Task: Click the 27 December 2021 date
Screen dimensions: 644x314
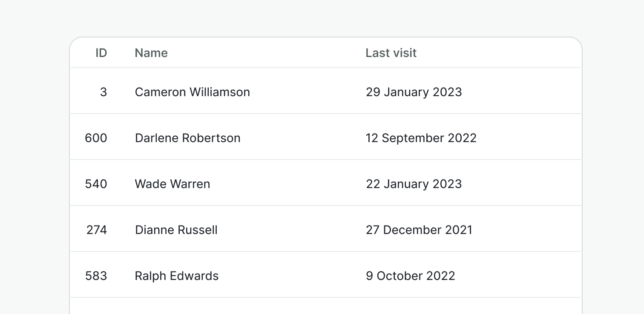Action: pyautogui.click(x=419, y=230)
